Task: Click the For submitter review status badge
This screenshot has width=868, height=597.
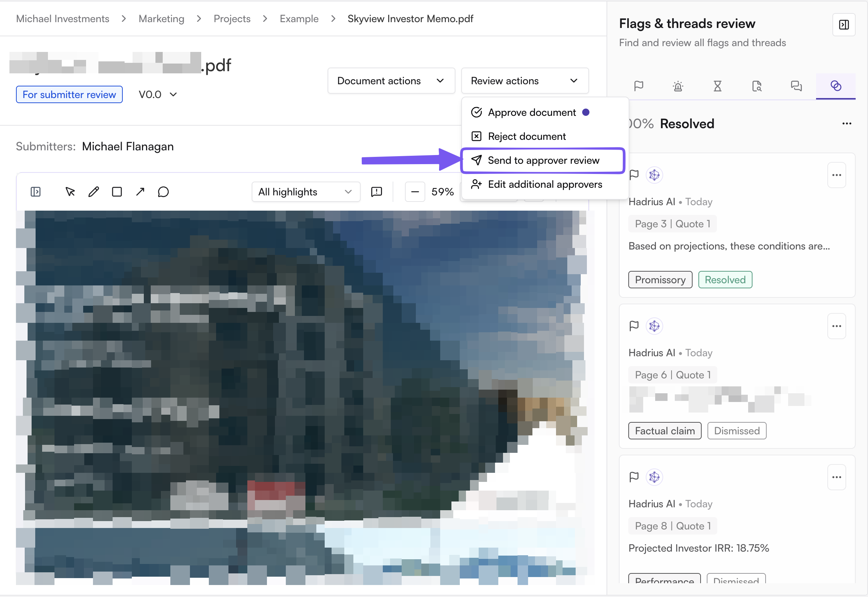Action: coord(69,95)
